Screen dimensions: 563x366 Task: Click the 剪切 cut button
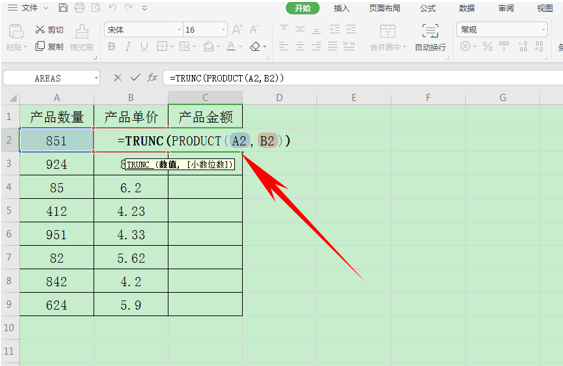pos(50,30)
